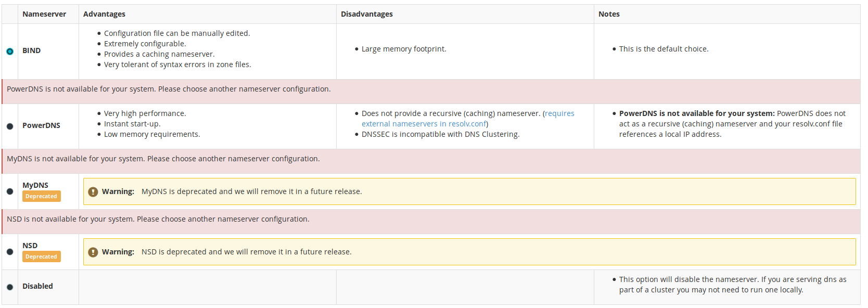Click the Deprecated badge under NSD
This screenshot has width=868, height=308.
(x=41, y=256)
